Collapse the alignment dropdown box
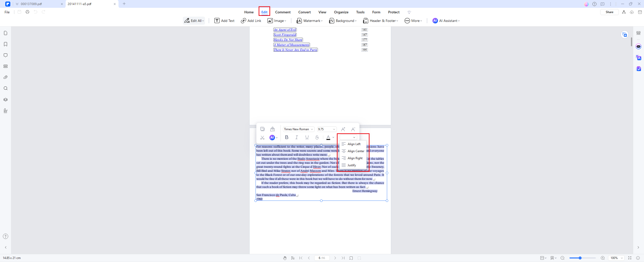The width and height of the screenshot is (644, 262). 348,137
